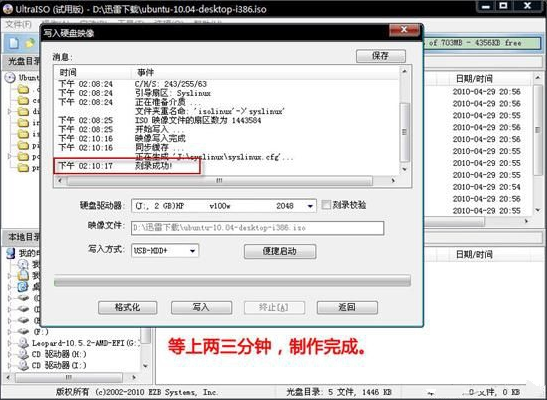Viewport: 547px width, 400px height.
Task: Click the CD drive (H:) icon
Action: point(23,354)
